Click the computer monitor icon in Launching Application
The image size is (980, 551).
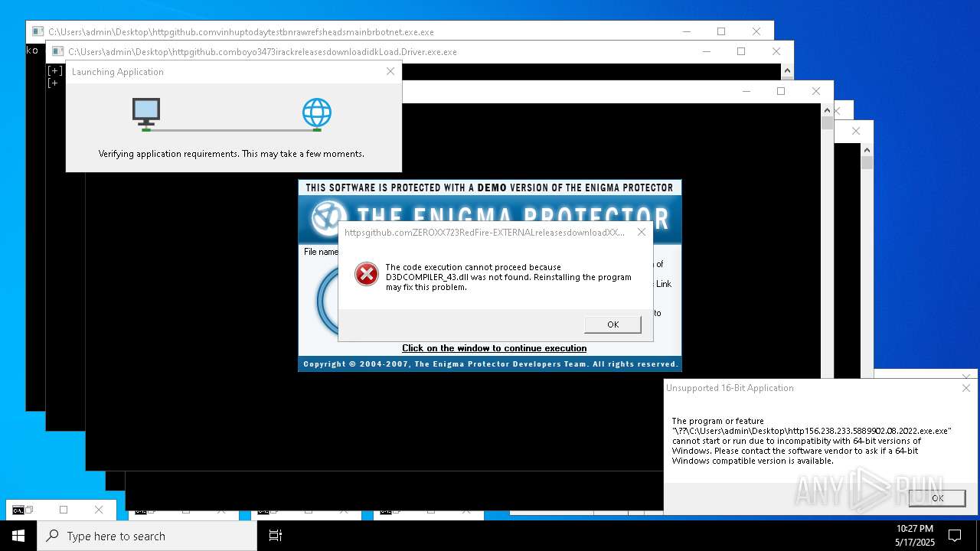146,113
